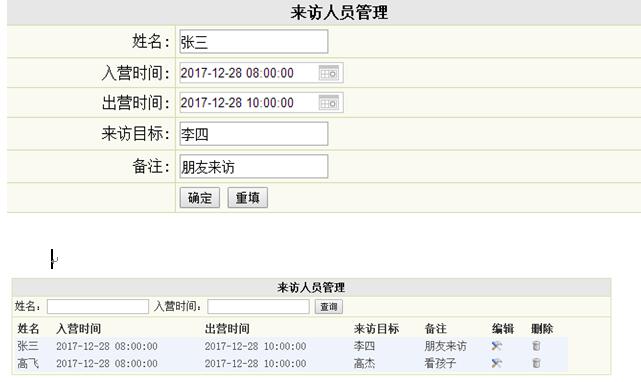The image size is (641, 382).
Task: Select name cell 张三 in table
Action: pyautogui.click(x=28, y=346)
